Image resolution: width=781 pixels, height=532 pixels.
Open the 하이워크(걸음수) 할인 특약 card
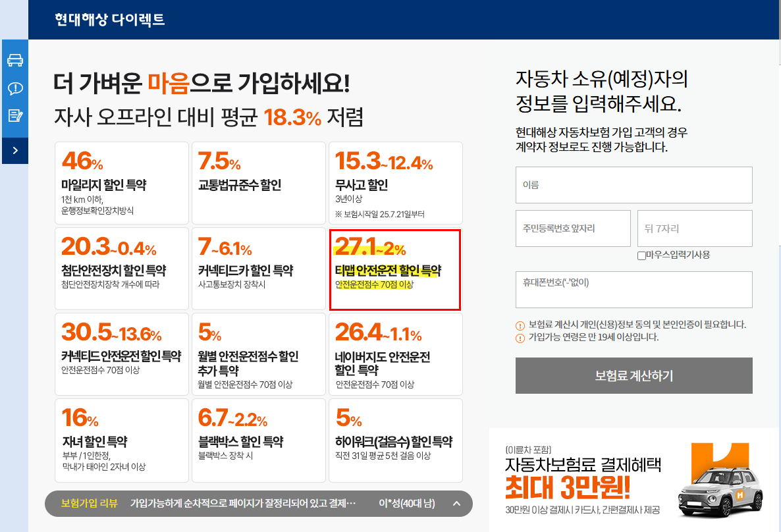click(x=396, y=440)
